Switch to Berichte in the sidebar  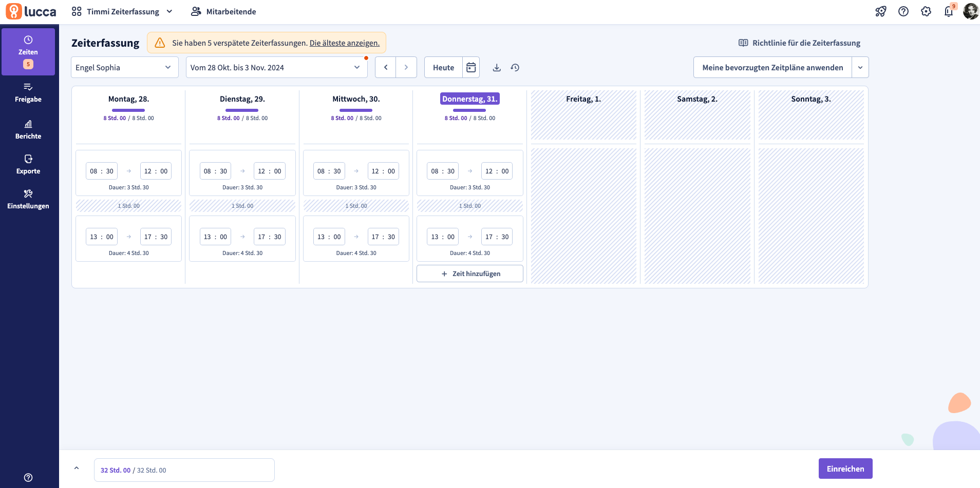[28, 130]
